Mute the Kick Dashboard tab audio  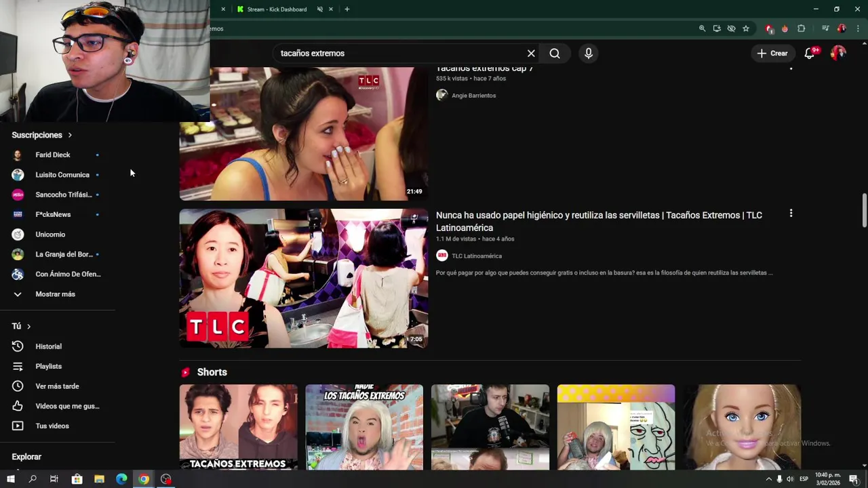coord(319,9)
